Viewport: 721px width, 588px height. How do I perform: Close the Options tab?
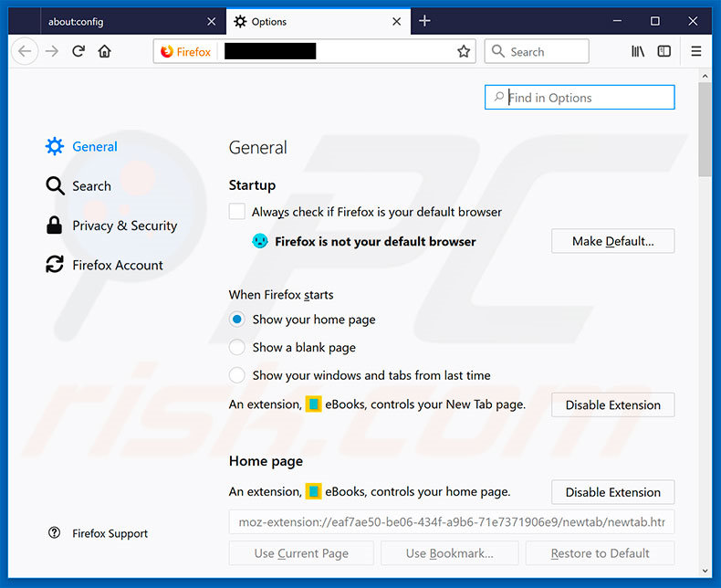coord(397,22)
